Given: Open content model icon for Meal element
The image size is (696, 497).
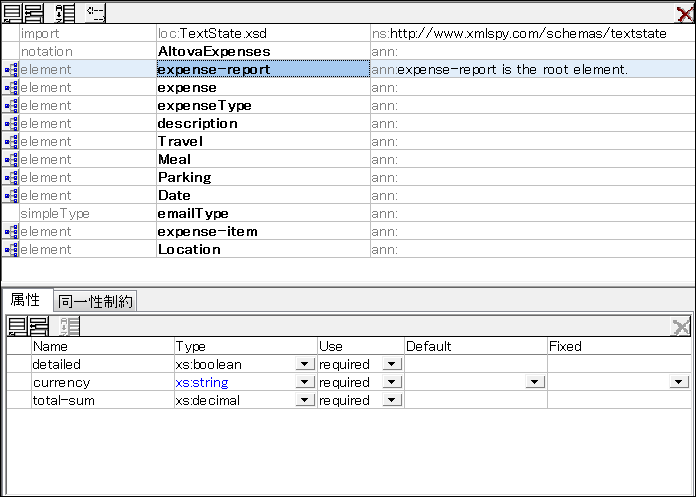Looking at the screenshot, I should click(x=11, y=160).
